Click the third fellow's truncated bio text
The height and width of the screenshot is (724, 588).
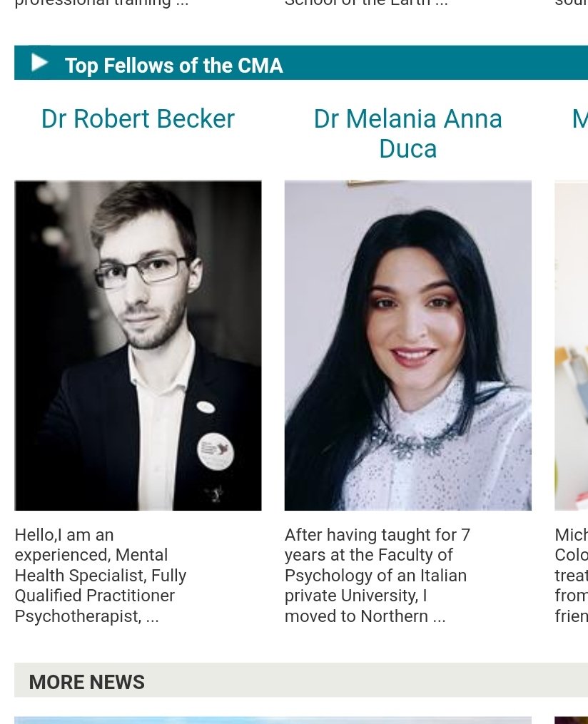coord(572,576)
